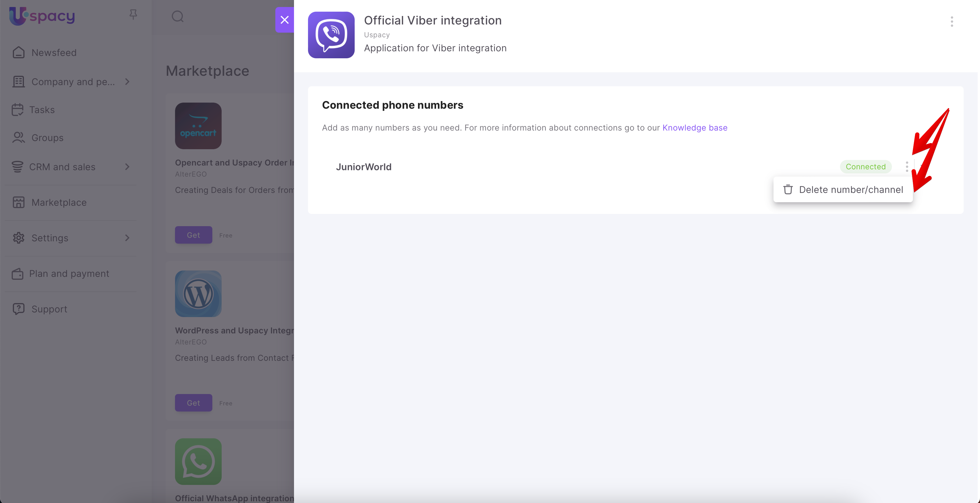980x503 pixels.
Task: Click the JuniorWorld row three-dot menu
Action: click(x=907, y=166)
